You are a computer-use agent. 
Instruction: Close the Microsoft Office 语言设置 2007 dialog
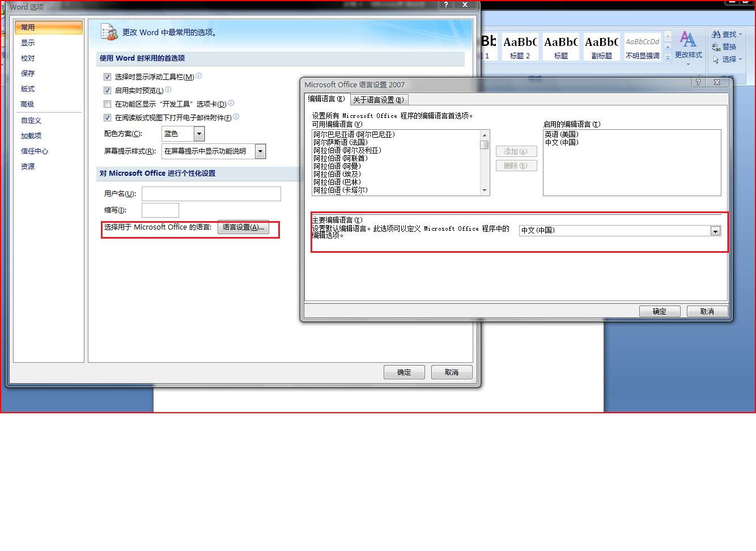pos(717,82)
